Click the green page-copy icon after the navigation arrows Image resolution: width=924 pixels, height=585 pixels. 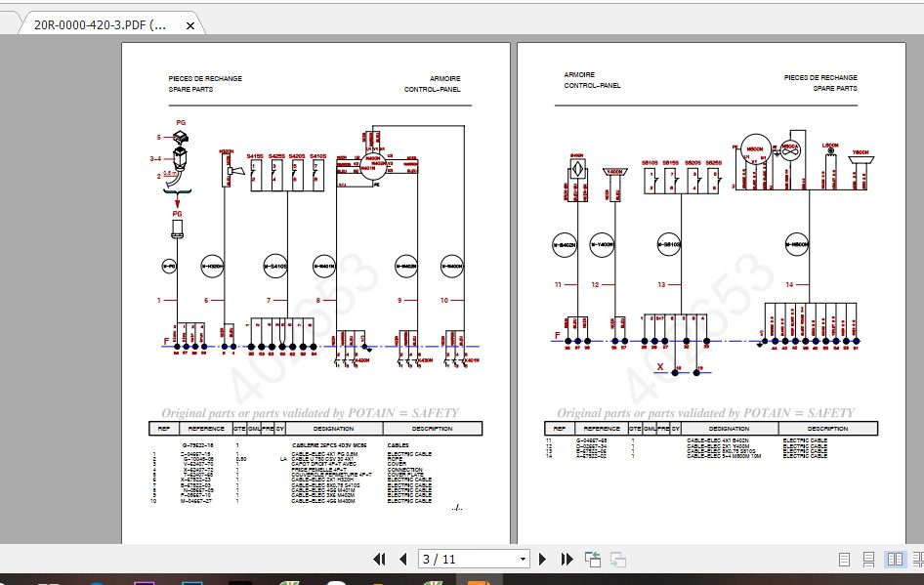point(592,559)
